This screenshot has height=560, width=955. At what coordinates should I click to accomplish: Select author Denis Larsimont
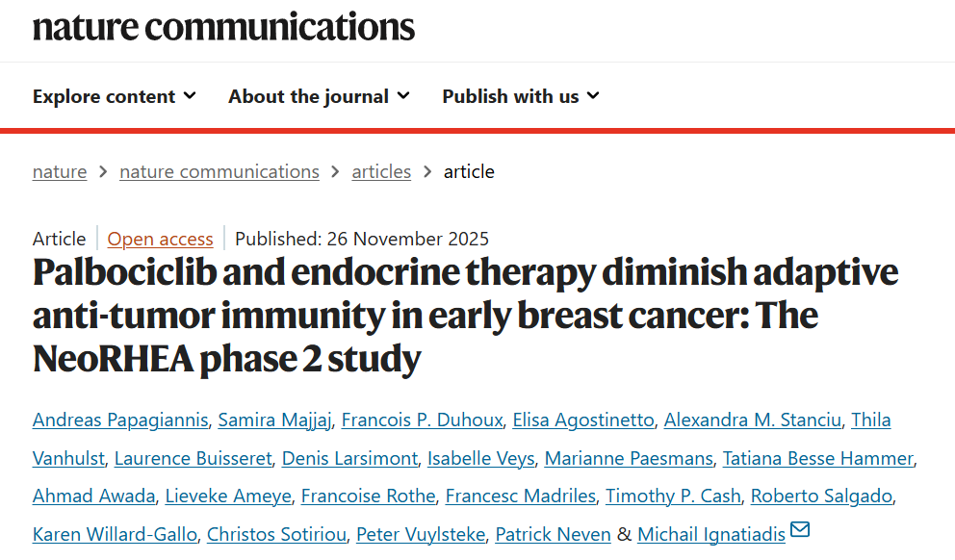[x=349, y=459]
